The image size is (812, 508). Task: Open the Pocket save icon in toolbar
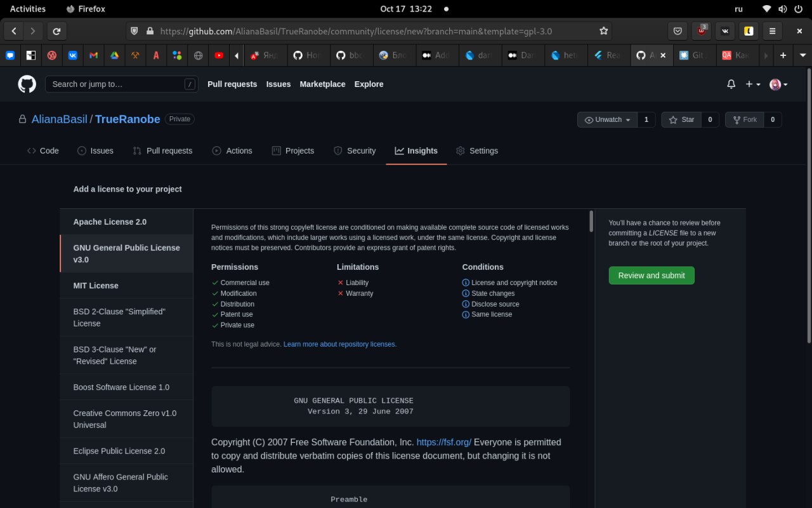pos(678,30)
